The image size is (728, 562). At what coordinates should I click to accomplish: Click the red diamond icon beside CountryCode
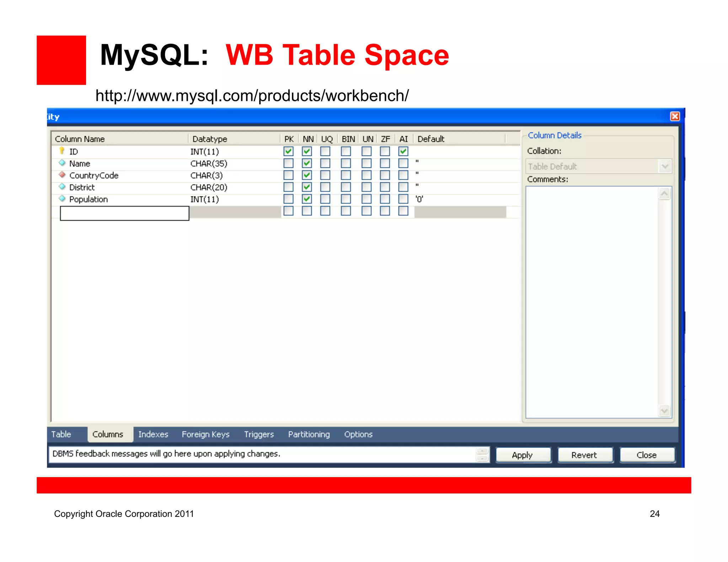(x=62, y=175)
